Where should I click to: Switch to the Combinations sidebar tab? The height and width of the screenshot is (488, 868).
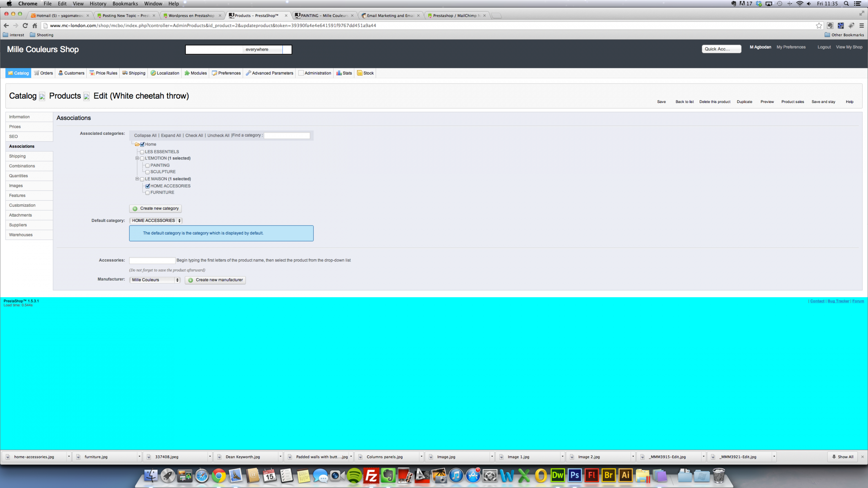pos(22,166)
